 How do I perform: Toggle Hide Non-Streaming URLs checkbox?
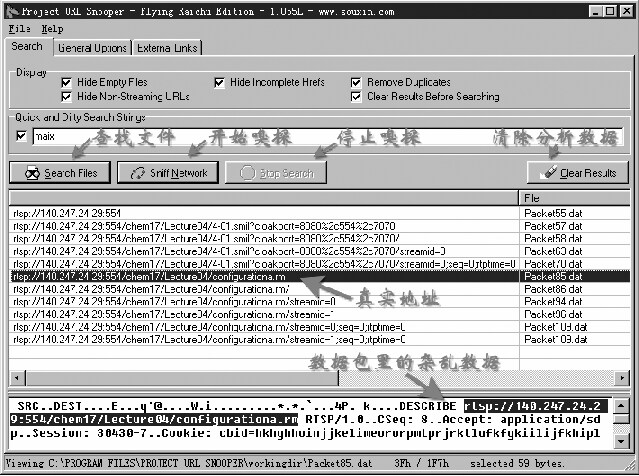pyautogui.click(x=66, y=97)
